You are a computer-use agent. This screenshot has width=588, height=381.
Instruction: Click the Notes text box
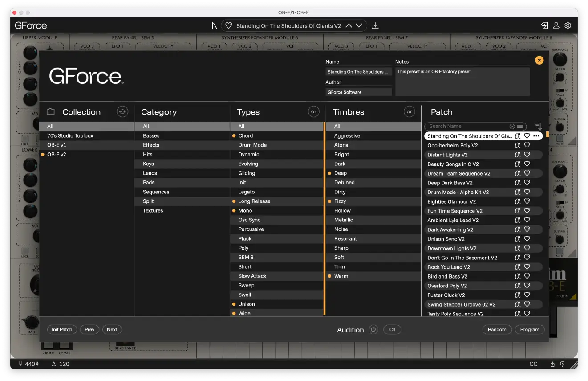462,82
